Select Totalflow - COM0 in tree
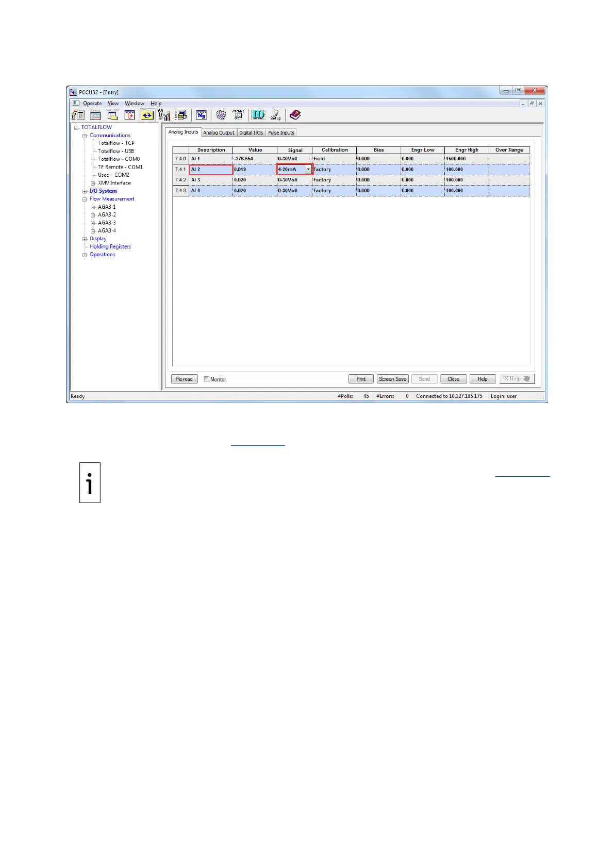 pyautogui.click(x=119, y=159)
